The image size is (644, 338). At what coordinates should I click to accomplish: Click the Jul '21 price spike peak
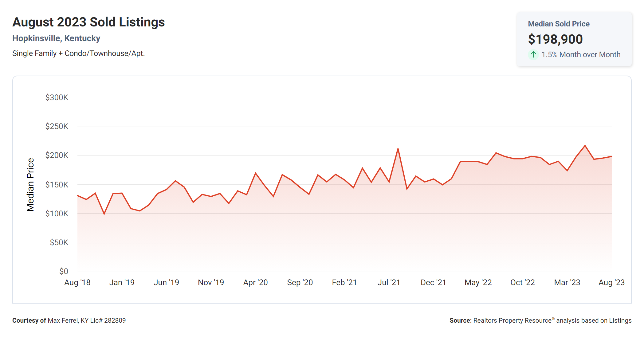398,149
